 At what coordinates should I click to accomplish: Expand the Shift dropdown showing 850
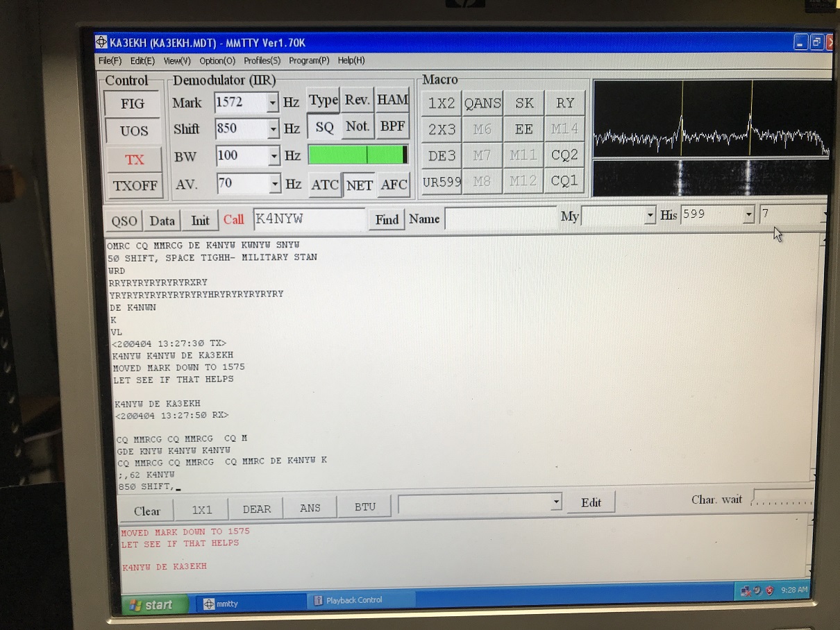pyautogui.click(x=274, y=129)
